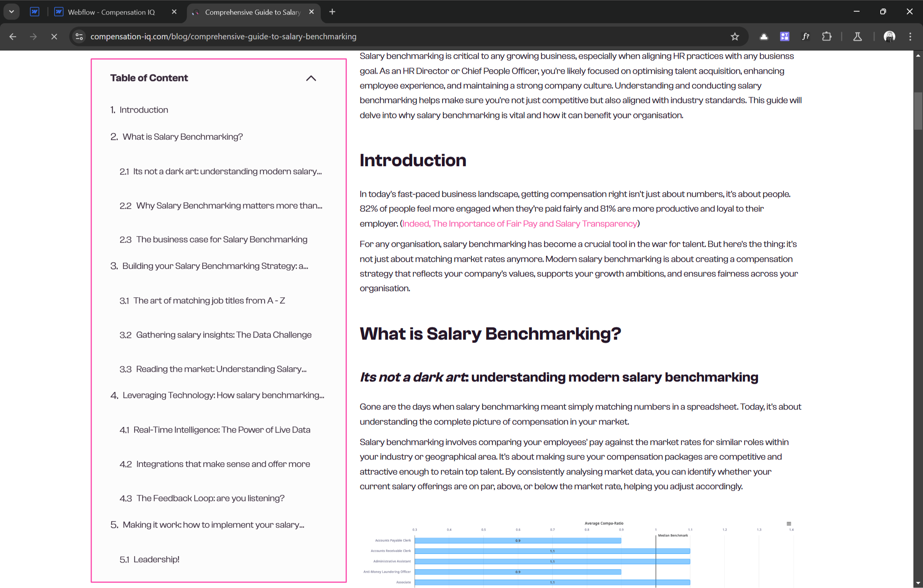Viewport: 923px width, 588px height.
Task: Open the profile avatar menu
Action: click(x=889, y=37)
